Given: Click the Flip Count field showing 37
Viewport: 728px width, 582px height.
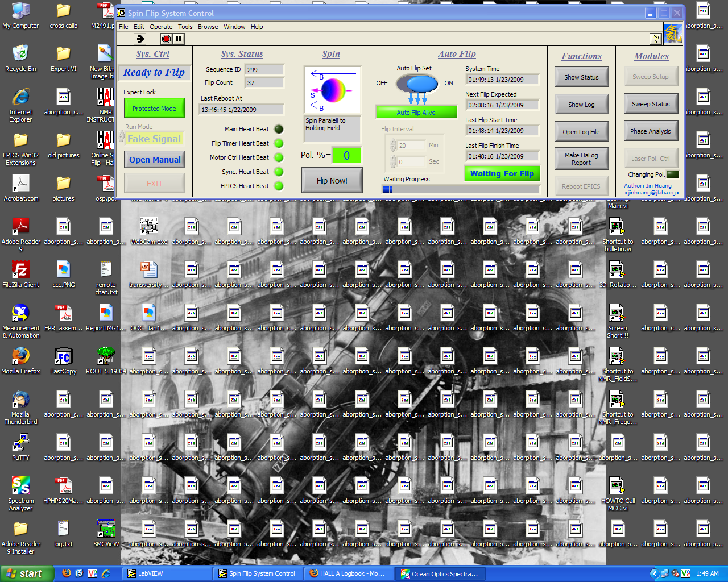Looking at the screenshot, I should (x=264, y=83).
